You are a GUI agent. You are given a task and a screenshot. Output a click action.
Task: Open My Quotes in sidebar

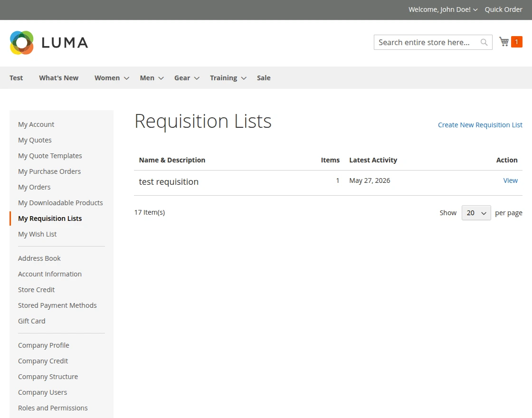(x=35, y=140)
